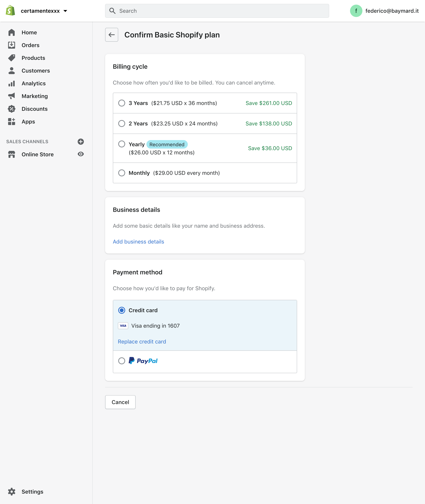Viewport: 425px width, 504px height.
Task: Go back using the arrow button
Action: (111, 35)
